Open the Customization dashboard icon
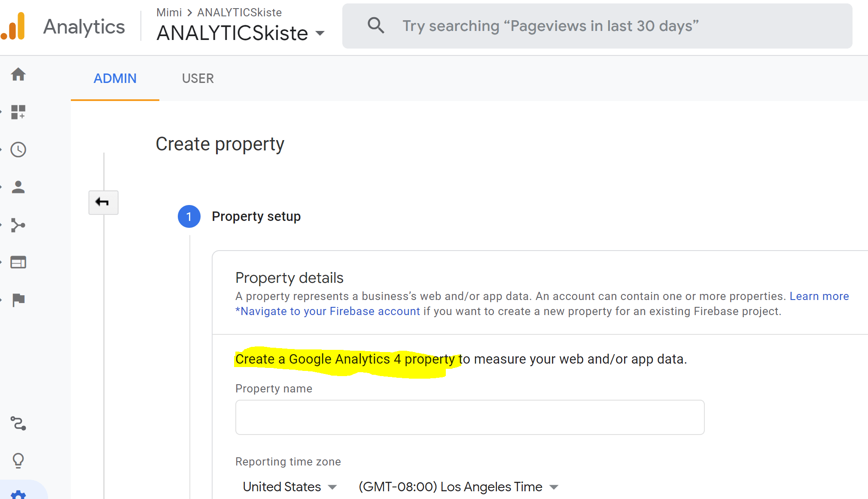This screenshot has width=868, height=499. (x=18, y=112)
